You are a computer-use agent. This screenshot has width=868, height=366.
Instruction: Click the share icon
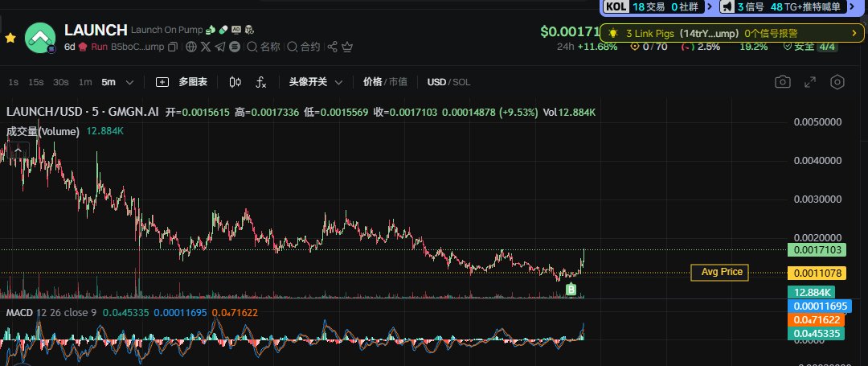(333, 47)
